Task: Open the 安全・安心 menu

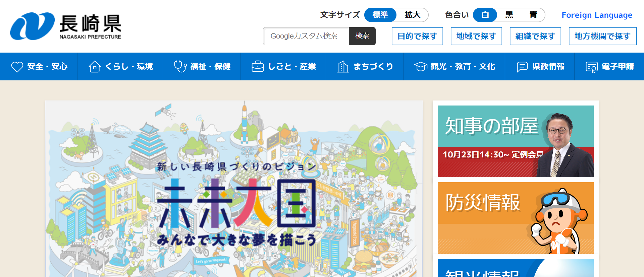Action: [39, 66]
